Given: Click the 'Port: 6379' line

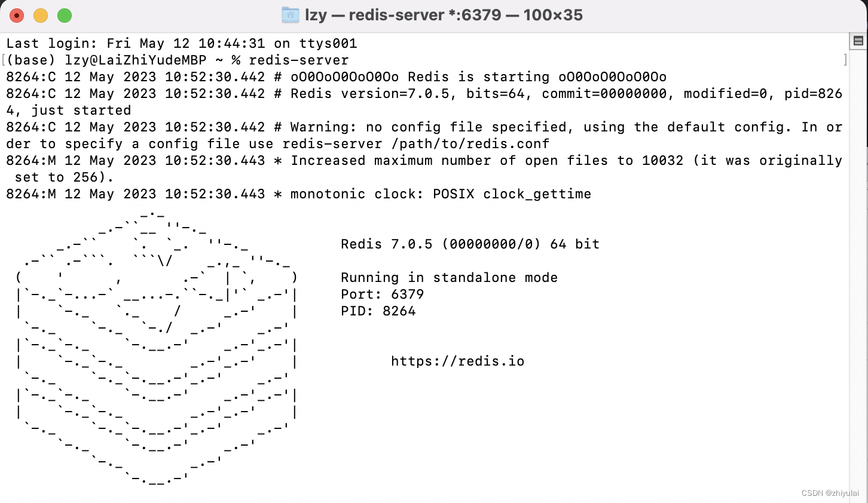Looking at the screenshot, I should click(x=382, y=294).
